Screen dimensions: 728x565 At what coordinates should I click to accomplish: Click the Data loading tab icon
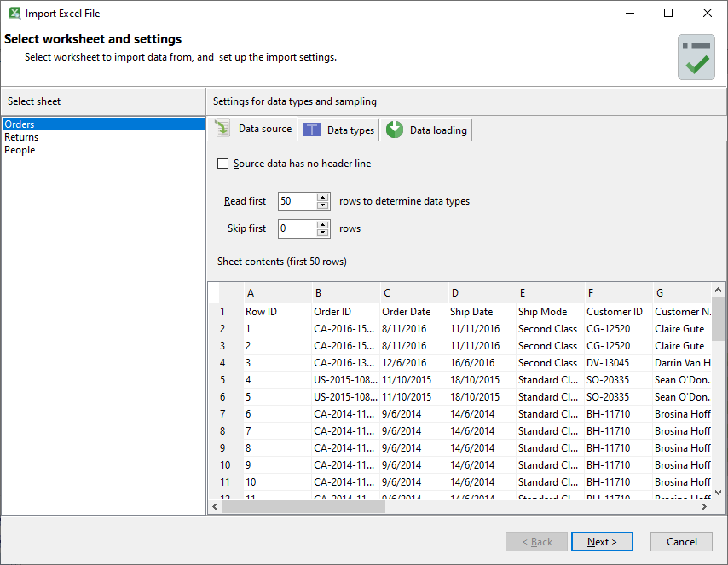coord(395,130)
